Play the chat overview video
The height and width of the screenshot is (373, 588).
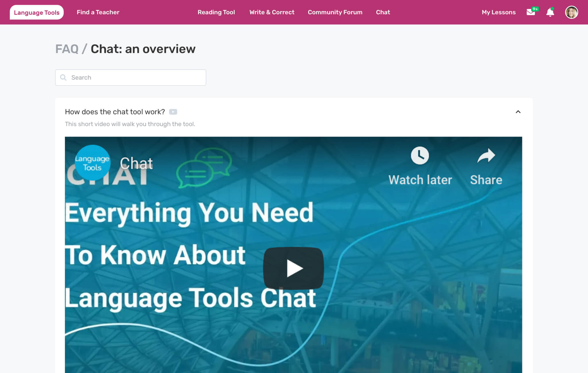coord(293,268)
